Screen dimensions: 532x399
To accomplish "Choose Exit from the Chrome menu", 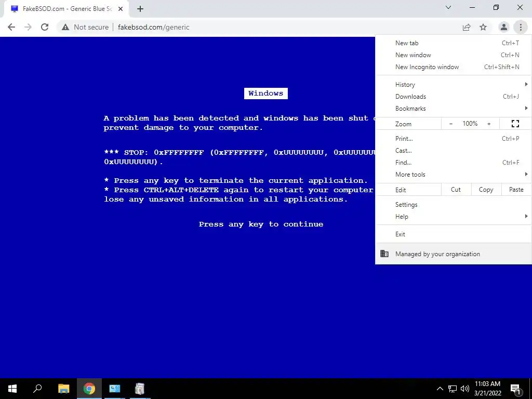I will pyautogui.click(x=453, y=234).
